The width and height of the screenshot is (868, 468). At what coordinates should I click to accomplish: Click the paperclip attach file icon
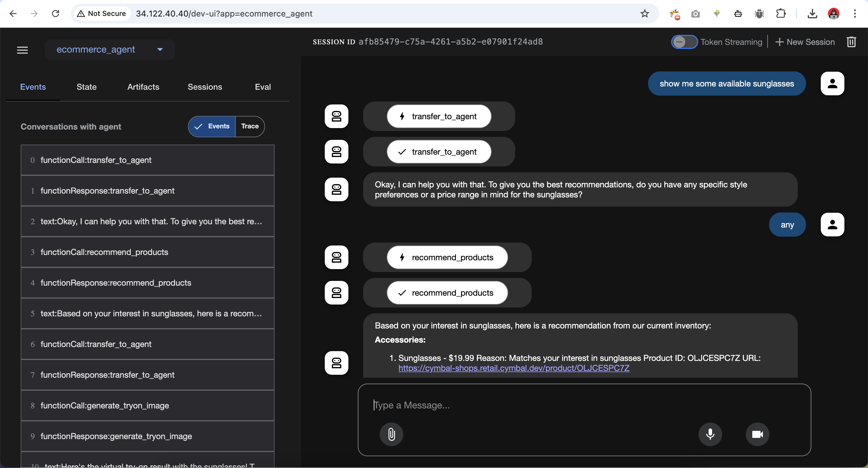coord(391,434)
